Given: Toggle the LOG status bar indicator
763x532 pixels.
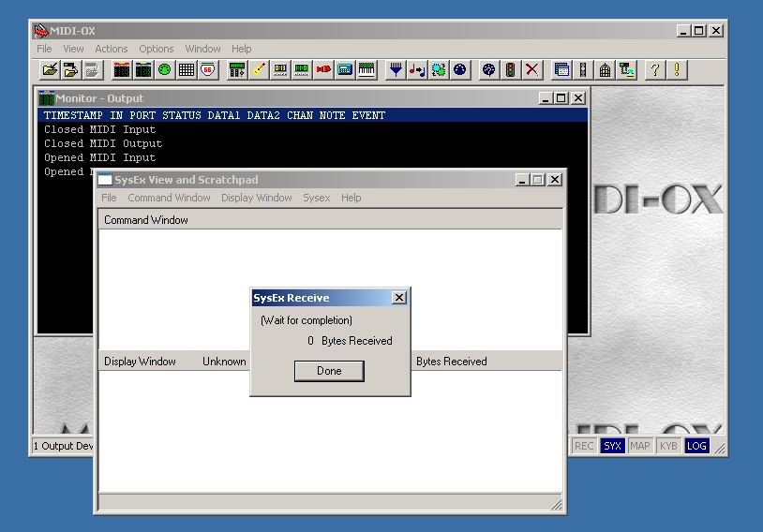Looking at the screenshot, I should pos(696,446).
